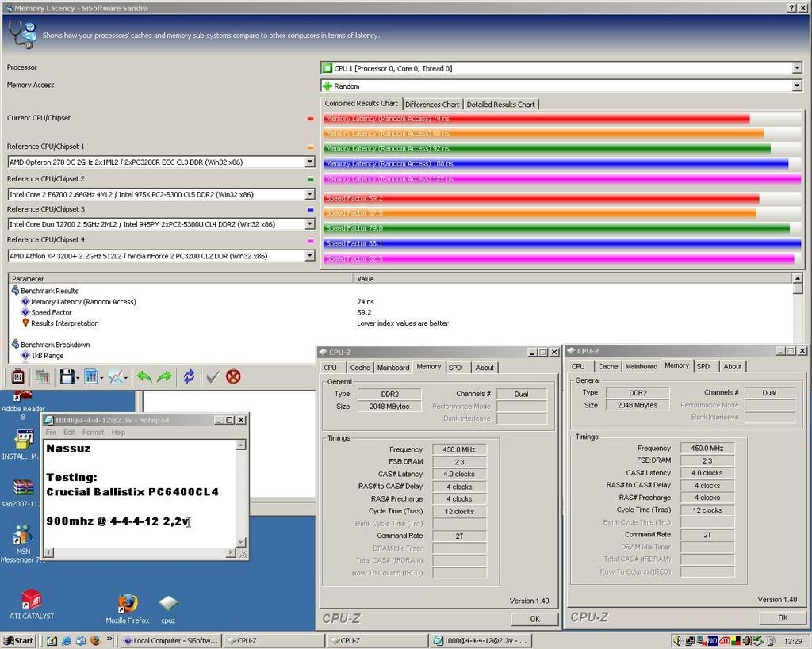Image resolution: width=812 pixels, height=649 pixels.
Task: Open About tab in left CPU-Z
Action: click(485, 368)
